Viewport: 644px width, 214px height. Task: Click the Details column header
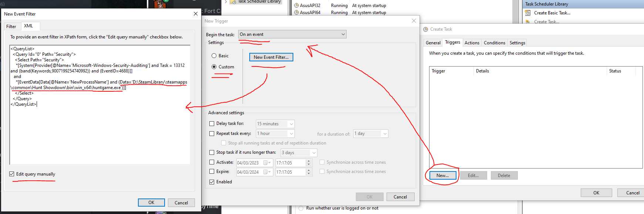pos(540,71)
